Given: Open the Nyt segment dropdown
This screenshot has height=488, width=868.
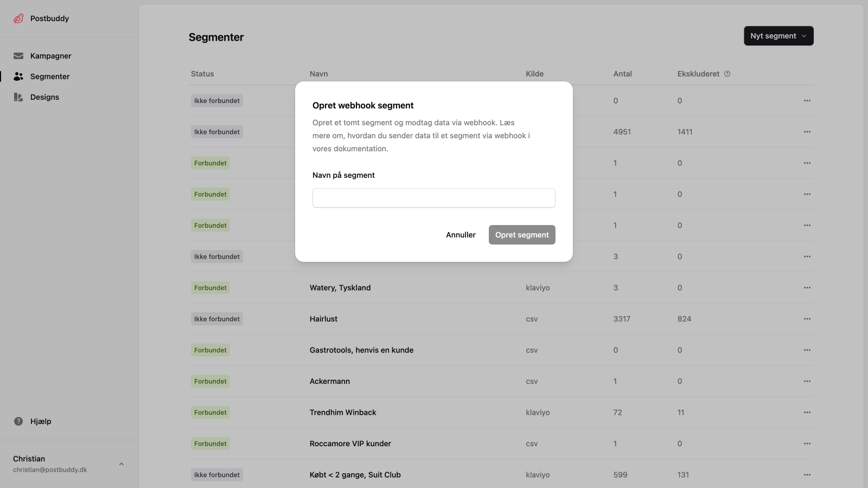Looking at the screenshot, I should coord(778,36).
